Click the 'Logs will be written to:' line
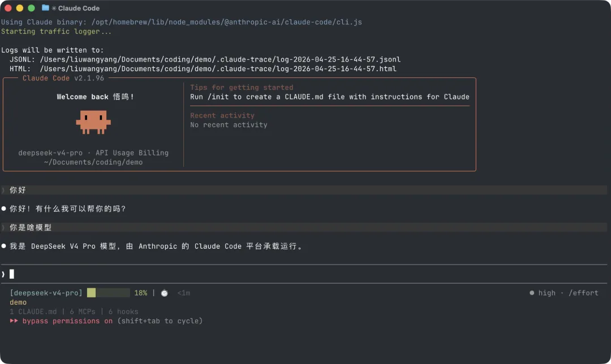 (52, 50)
